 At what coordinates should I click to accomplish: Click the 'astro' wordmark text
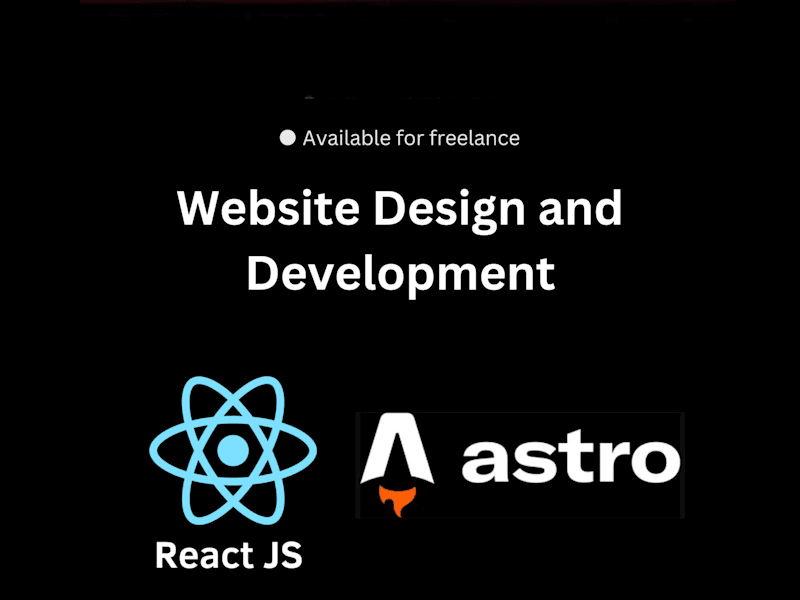(571, 457)
